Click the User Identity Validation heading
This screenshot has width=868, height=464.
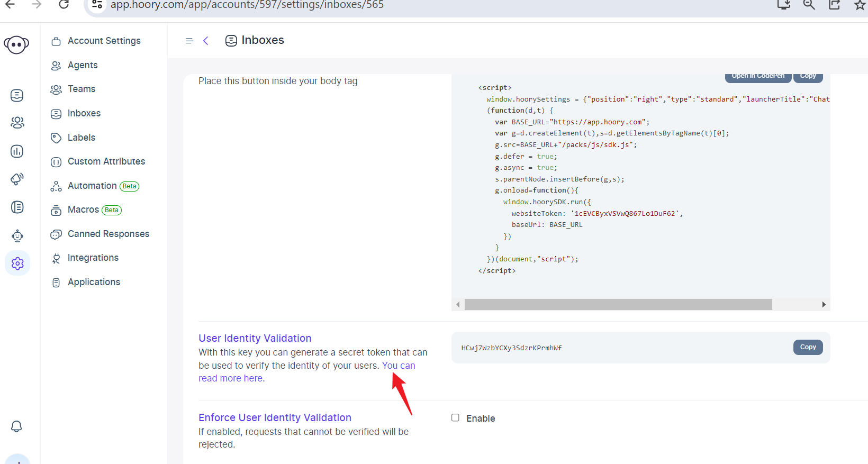(x=255, y=338)
